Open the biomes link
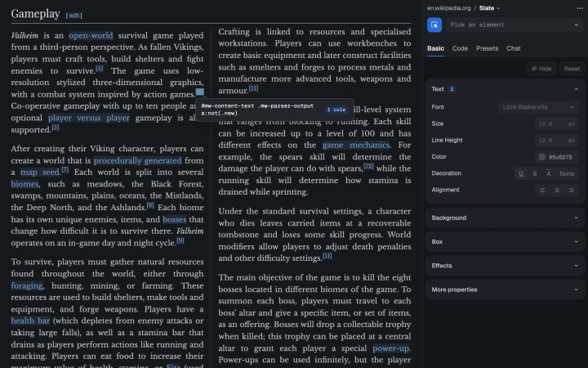The image size is (588, 368). tap(24, 184)
